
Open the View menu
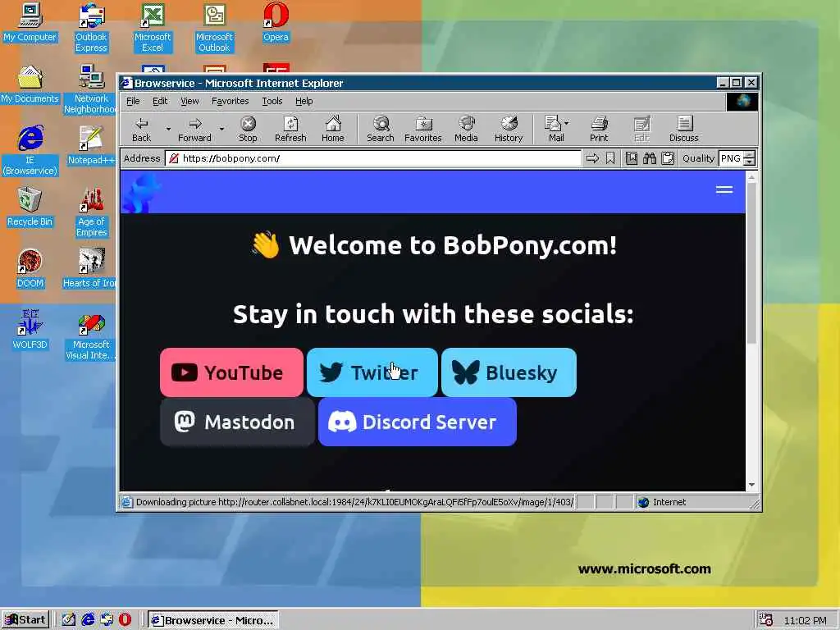click(x=189, y=101)
